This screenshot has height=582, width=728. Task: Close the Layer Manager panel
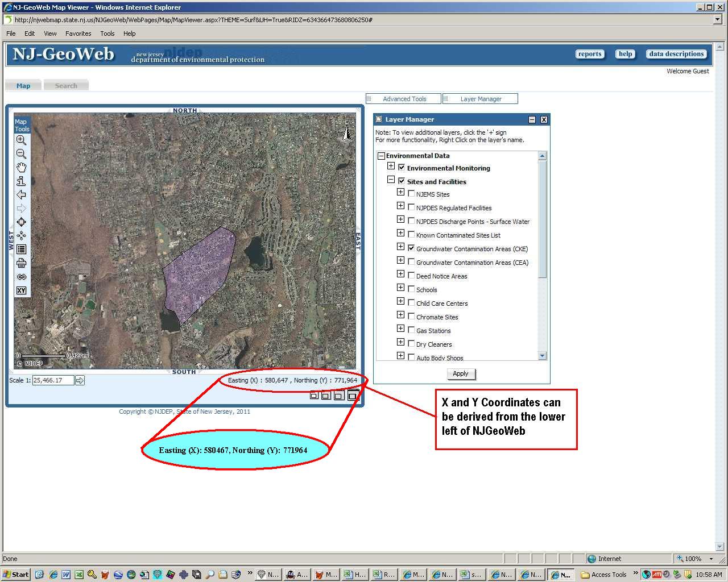tap(544, 119)
